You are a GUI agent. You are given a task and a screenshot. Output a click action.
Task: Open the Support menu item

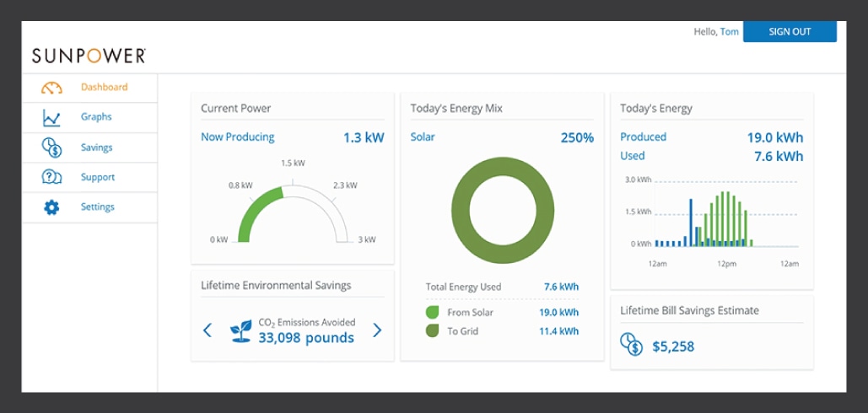click(x=89, y=178)
